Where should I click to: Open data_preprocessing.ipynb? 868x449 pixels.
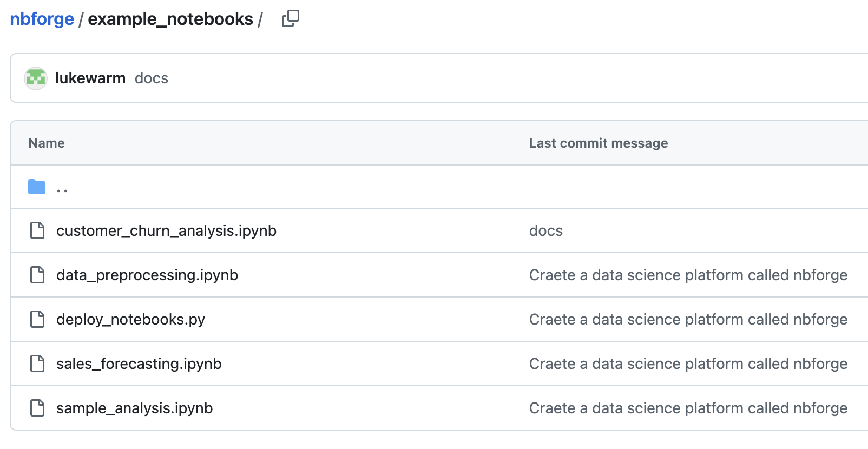(147, 275)
